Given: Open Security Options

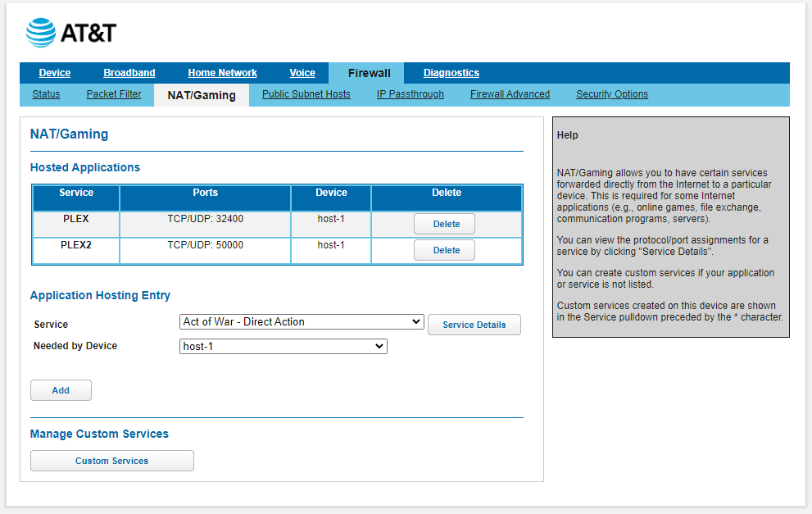Looking at the screenshot, I should tap(611, 94).
